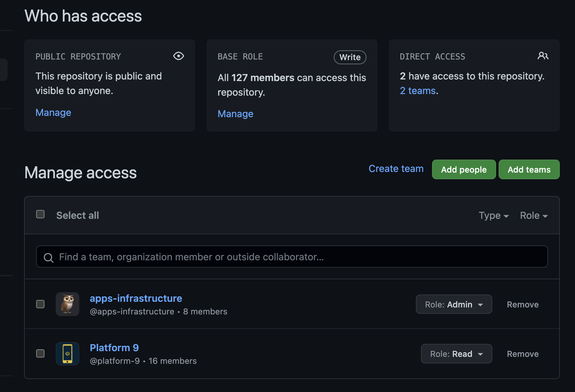
Task: Click Manage under Base Role
Action: 235,114
